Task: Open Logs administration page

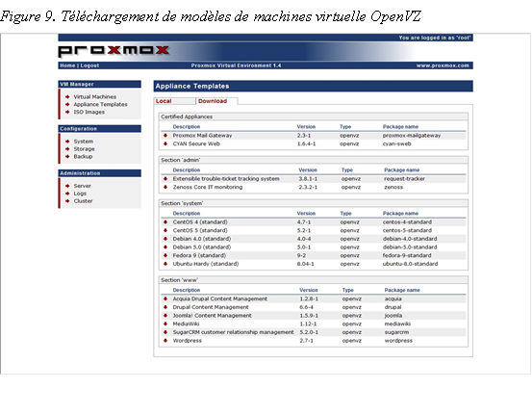Action: (80, 194)
